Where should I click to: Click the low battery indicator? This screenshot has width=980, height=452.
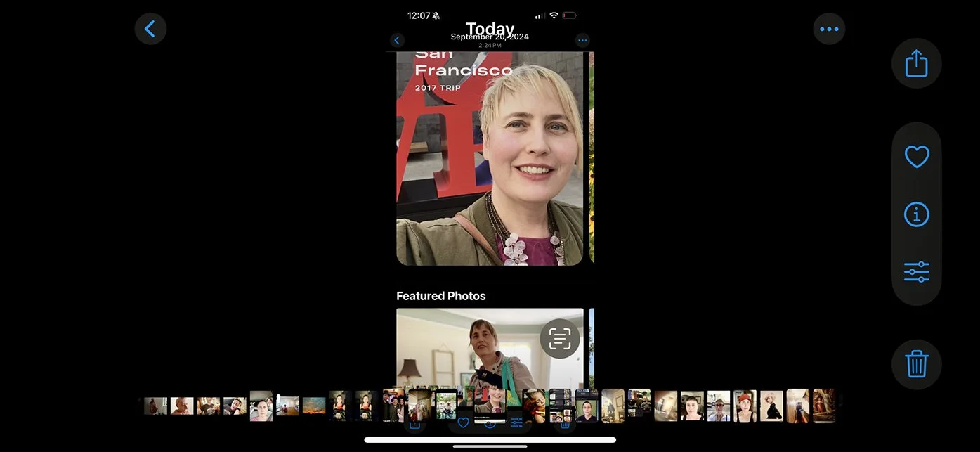coord(569,15)
